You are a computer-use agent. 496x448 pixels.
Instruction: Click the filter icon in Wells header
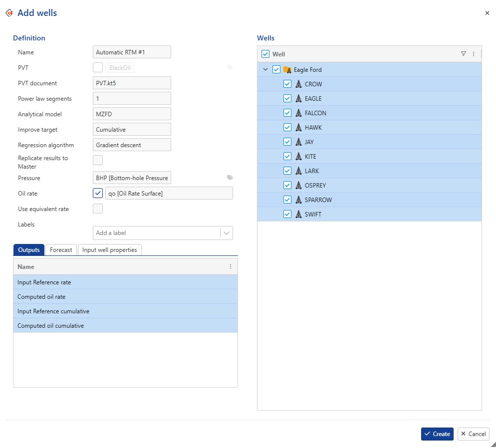pos(463,54)
